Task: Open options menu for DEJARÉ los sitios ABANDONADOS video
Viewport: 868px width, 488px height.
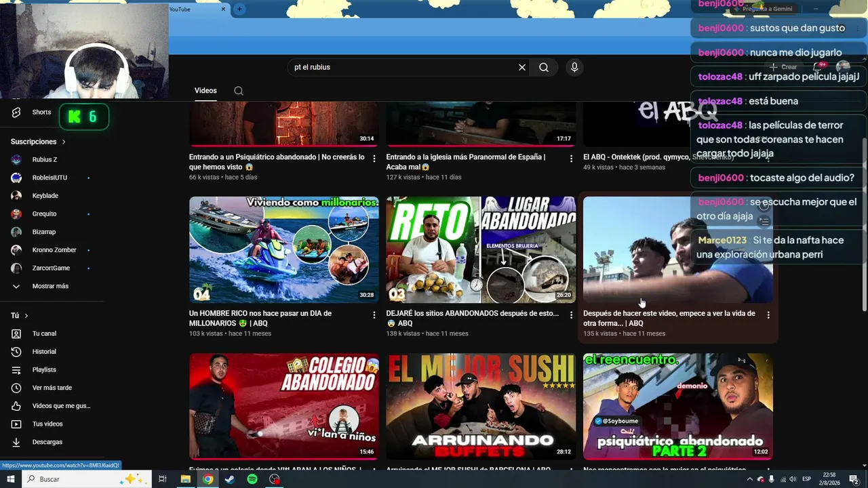Action: click(571, 315)
